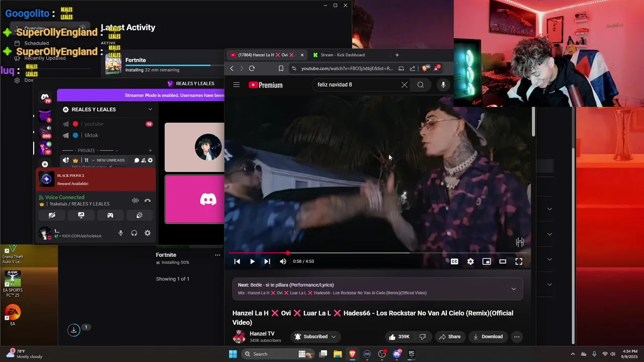Switch the video to miniplayer mode
The height and width of the screenshot is (362, 644).
(x=487, y=261)
